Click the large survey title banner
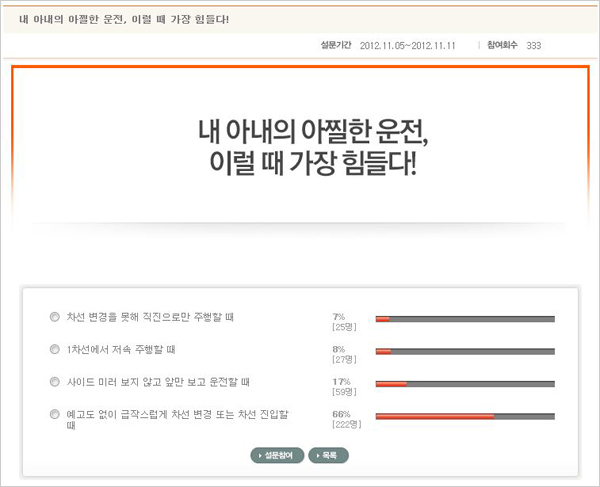This screenshot has width=600, height=487. coord(300,147)
